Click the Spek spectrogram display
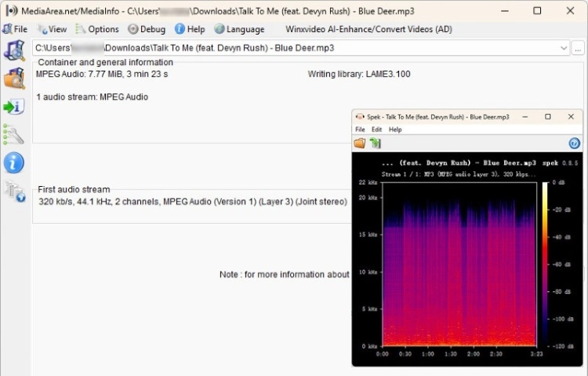Image resolution: width=588 pixels, height=376 pixels. click(459, 264)
